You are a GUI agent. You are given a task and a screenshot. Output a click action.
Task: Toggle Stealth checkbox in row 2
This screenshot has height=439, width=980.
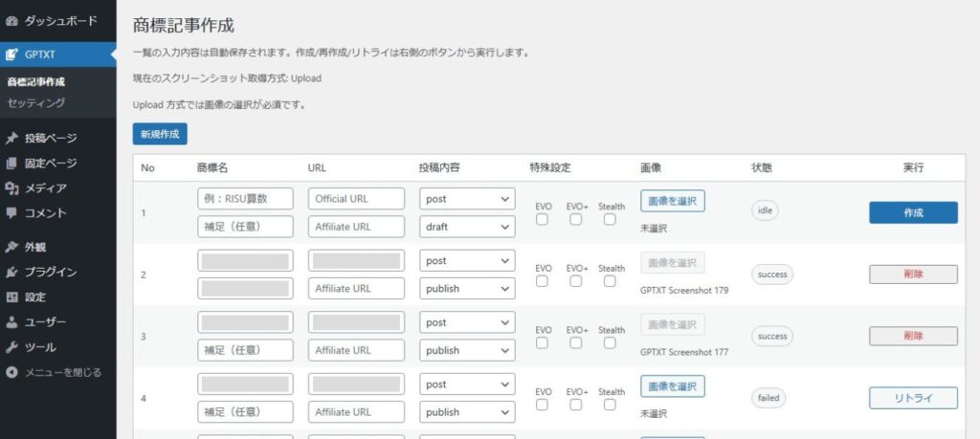coord(611,282)
